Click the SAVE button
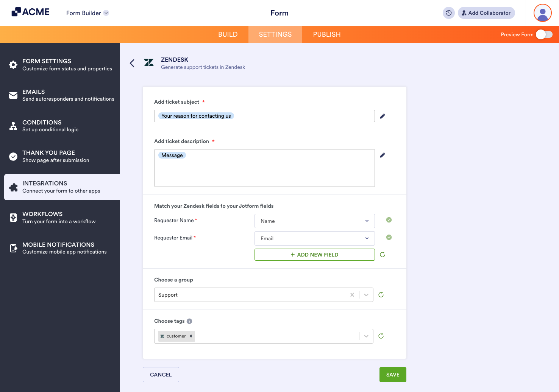Viewport: 559px width, 392px height. point(393,374)
